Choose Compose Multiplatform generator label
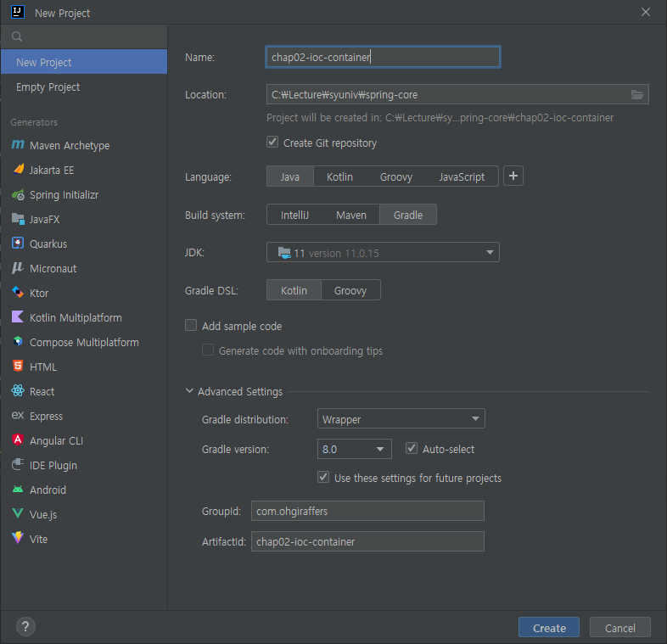Viewport: 667px width, 644px height. (84, 343)
